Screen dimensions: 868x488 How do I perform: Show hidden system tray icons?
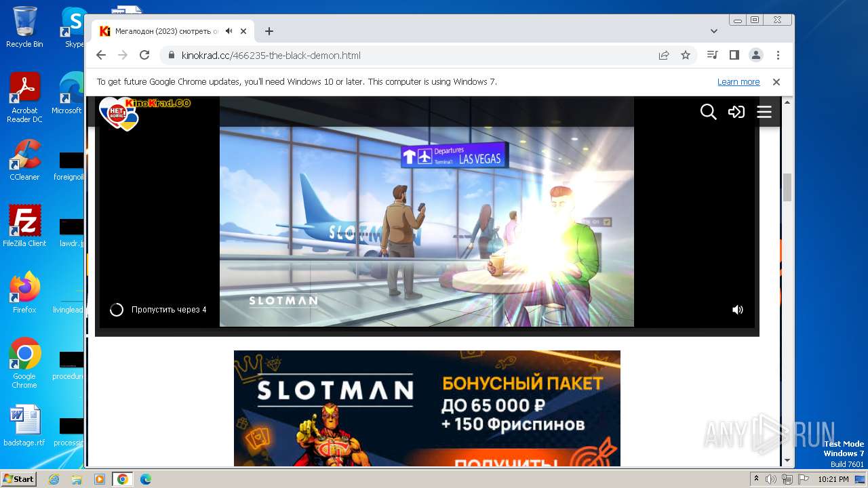(757, 479)
